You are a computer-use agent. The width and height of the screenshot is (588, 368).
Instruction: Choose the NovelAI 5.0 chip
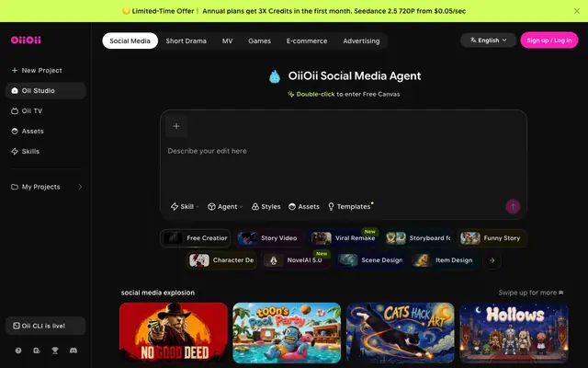click(x=296, y=260)
